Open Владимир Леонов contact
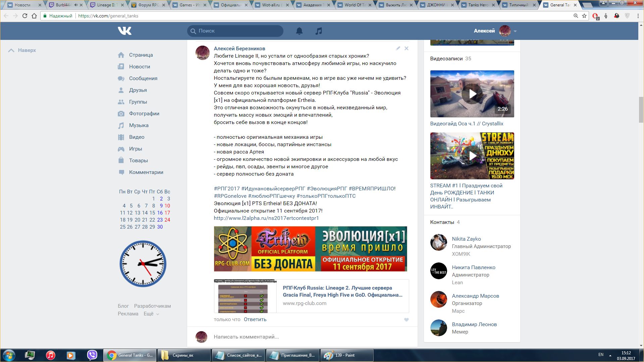The height and width of the screenshot is (362, 644). (474, 324)
